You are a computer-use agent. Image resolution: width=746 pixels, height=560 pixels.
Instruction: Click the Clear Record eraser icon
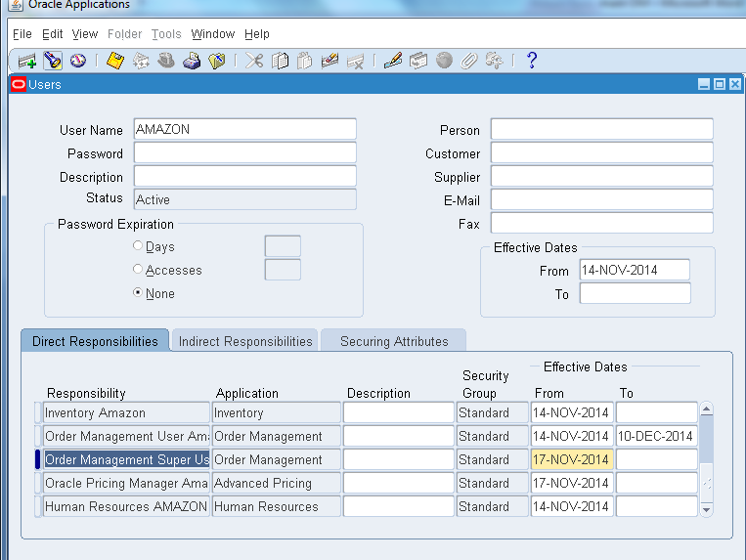click(x=329, y=61)
